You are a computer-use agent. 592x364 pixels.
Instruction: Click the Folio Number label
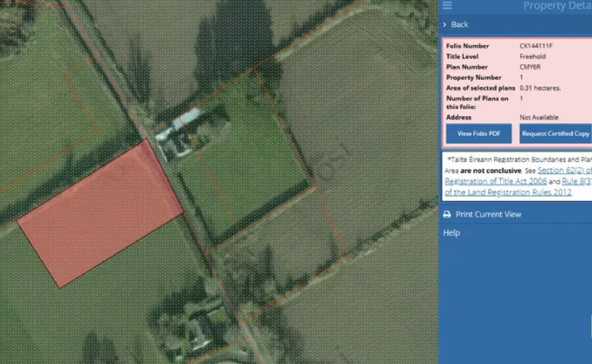[x=467, y=46]
